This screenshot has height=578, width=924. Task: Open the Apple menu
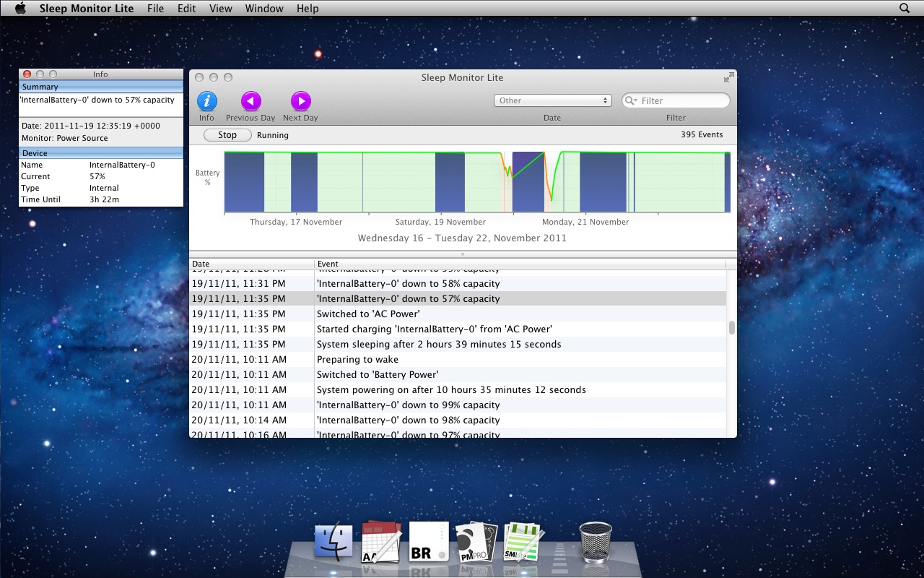click(x=20, y=9)
